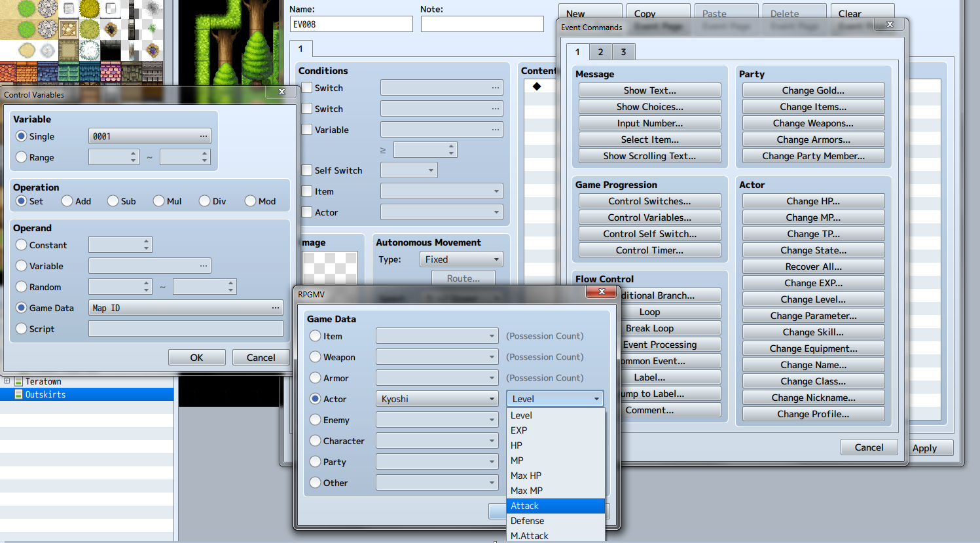
Task: Select the yellow bush tile in the tileset
Action: click(89, 9)
